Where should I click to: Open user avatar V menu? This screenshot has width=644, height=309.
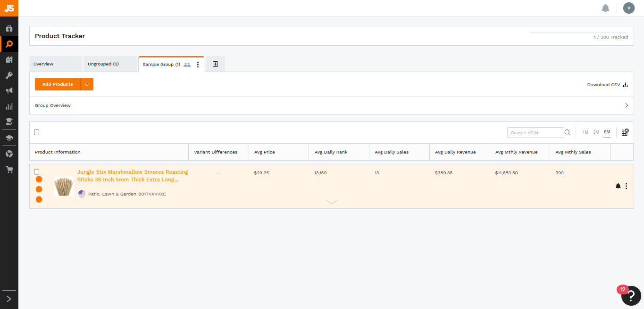point(628,8)
